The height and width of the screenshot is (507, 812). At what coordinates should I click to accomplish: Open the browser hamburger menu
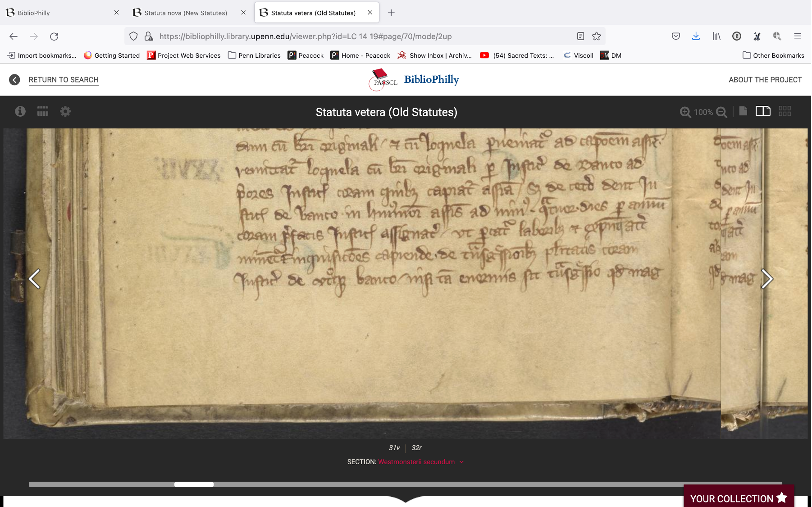coord(798,37)
